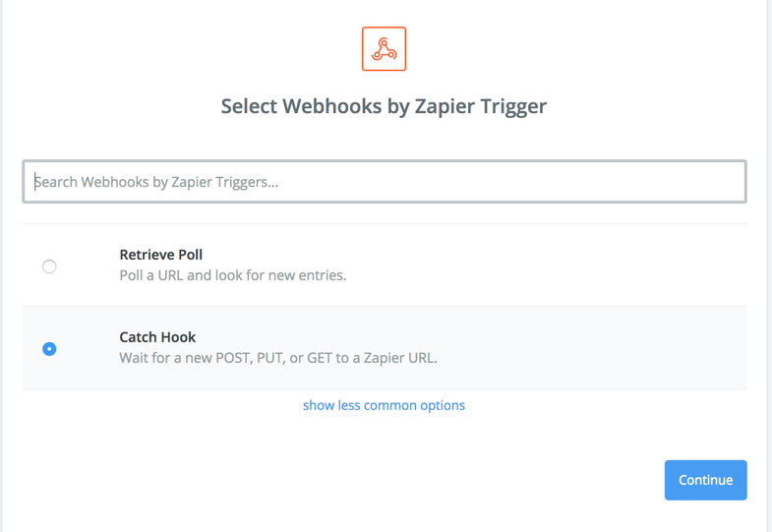Choose the Catch Hook title label
Screen dimensions: 772x532
pyautogui.click(x=157, y=337)
